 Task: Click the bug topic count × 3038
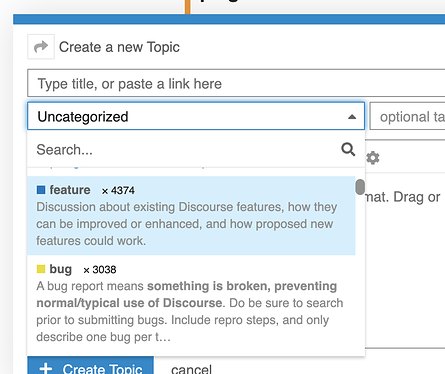coord(100,269)
